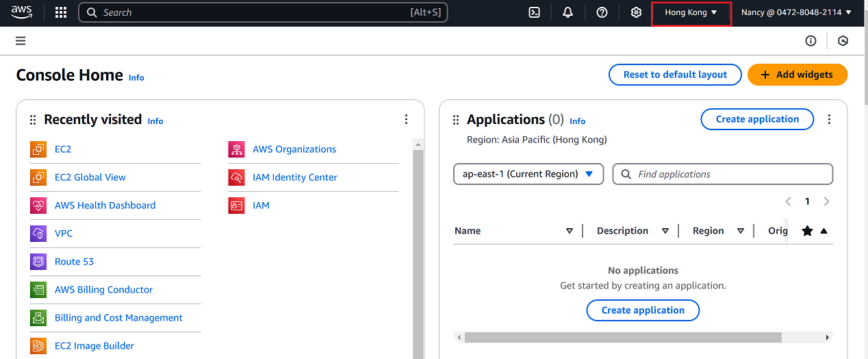The height and width of the screenshot is (359, 868).
Task: Open Console Home Info link
Action: pos(136,77)
